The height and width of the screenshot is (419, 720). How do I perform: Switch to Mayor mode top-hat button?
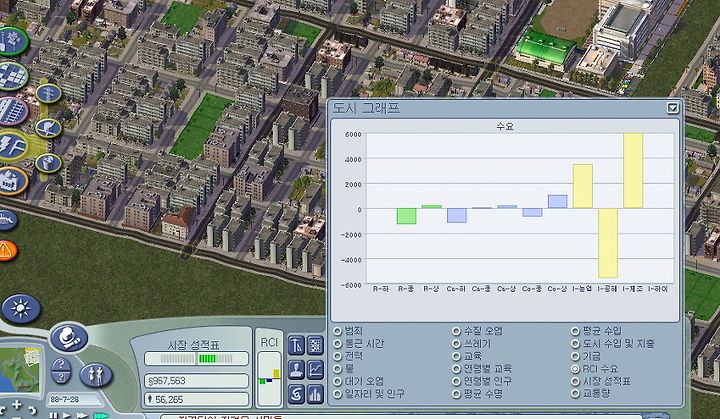[x=69, y=337]
